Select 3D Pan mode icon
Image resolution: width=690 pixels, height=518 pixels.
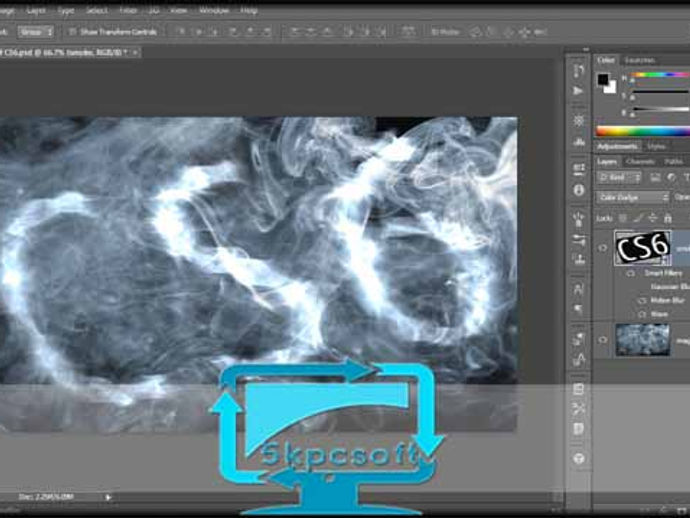pos(508,32)
